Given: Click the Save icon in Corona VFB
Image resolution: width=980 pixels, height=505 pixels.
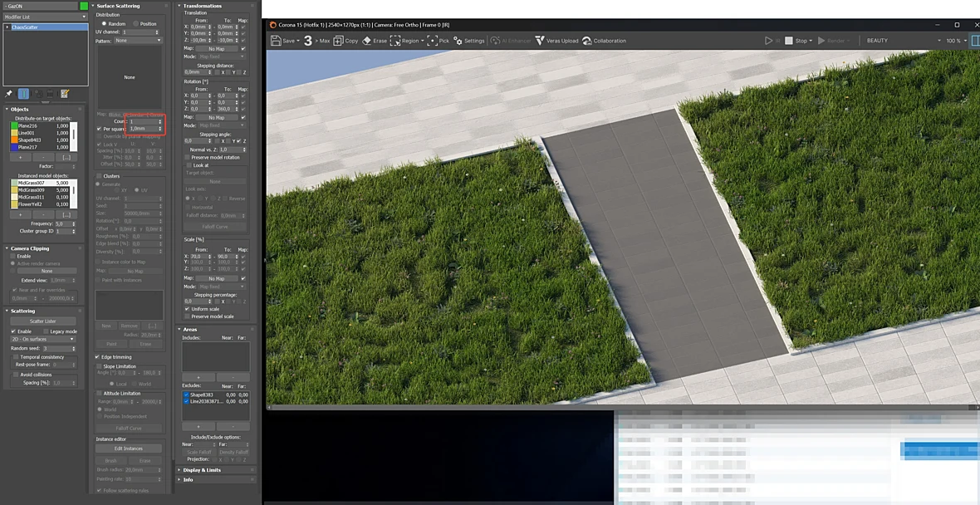Looking at the screenshot, I should (x=276, y=41).
